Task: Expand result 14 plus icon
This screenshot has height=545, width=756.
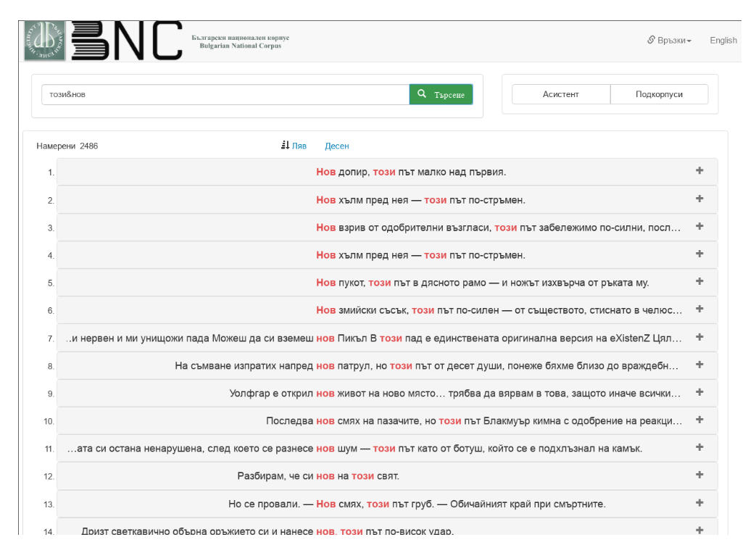Action: (699, 530)
